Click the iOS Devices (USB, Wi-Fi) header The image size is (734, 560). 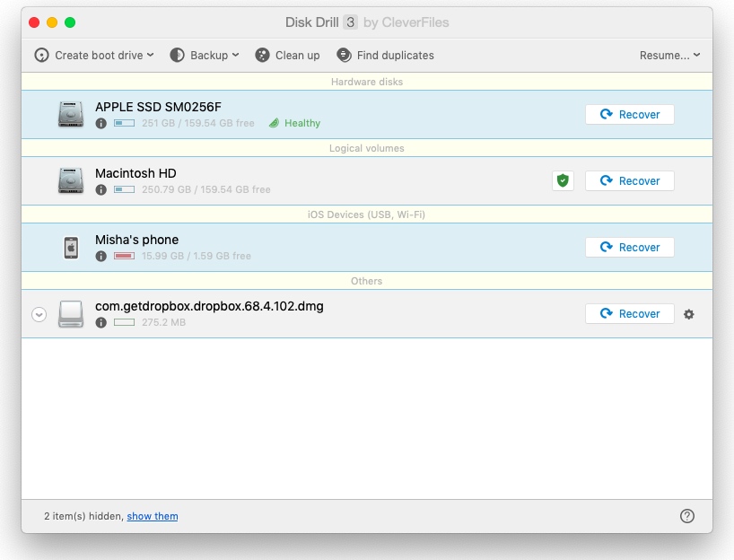coord(366,214)
